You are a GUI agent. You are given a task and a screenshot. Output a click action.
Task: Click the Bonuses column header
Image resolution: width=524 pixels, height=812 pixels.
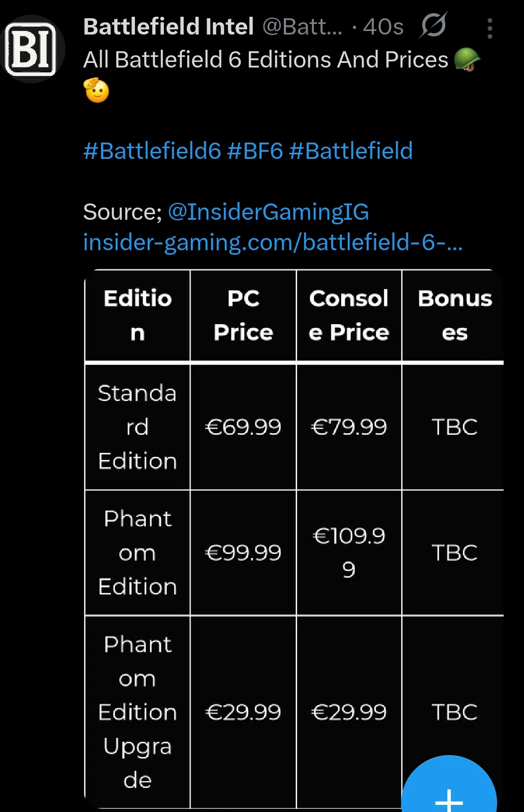pyautogui.click(x=454, y=315)
